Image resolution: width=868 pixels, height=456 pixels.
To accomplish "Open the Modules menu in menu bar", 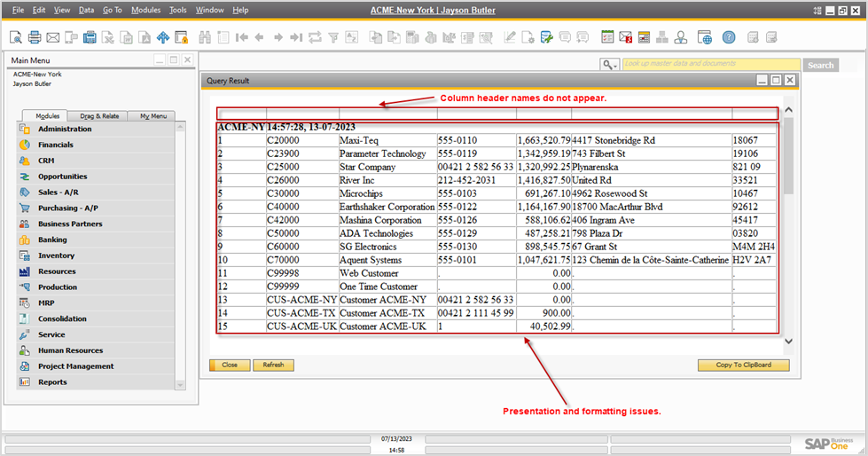I will pos(145,10).
